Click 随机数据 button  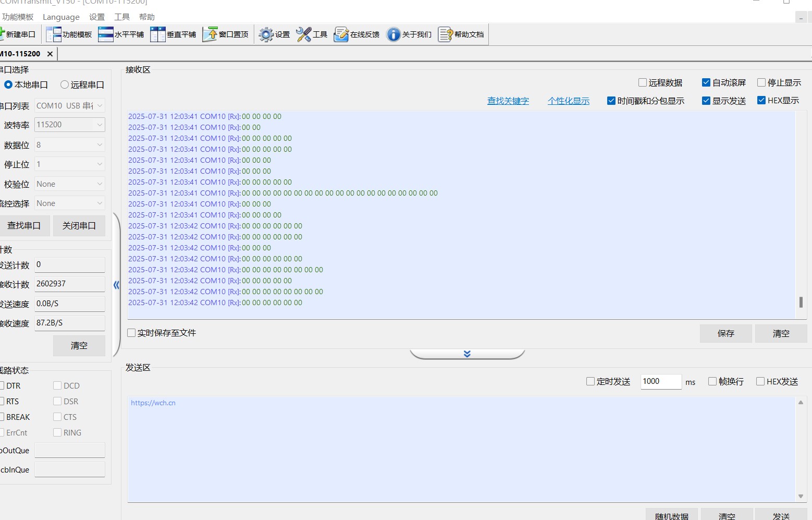point(672,515)
